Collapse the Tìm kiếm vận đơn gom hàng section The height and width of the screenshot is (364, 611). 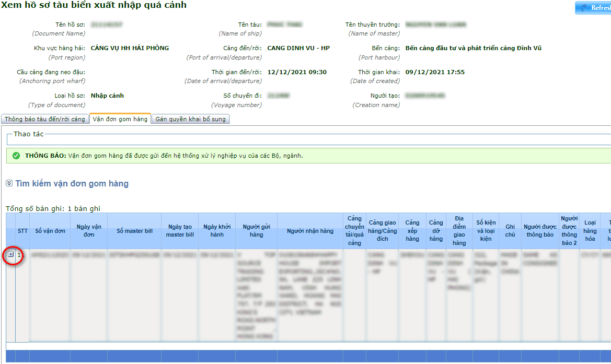(x=9, y=184)
